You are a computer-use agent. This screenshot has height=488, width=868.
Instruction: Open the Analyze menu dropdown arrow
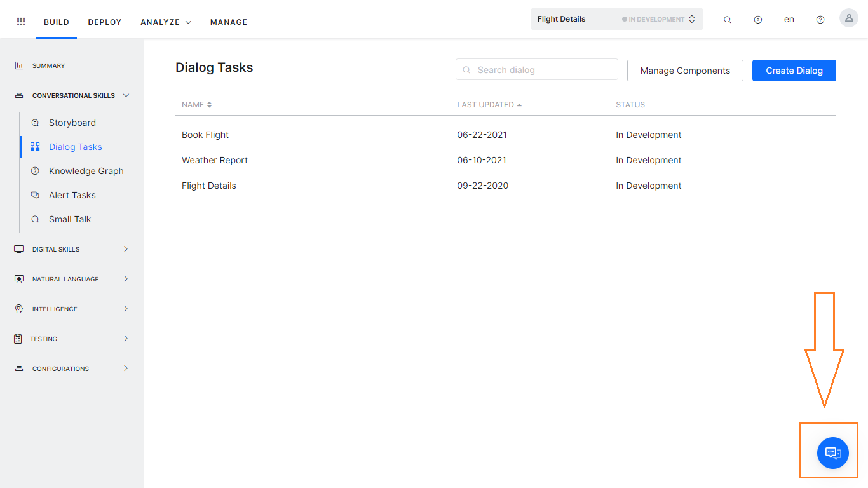click(188, 22)
